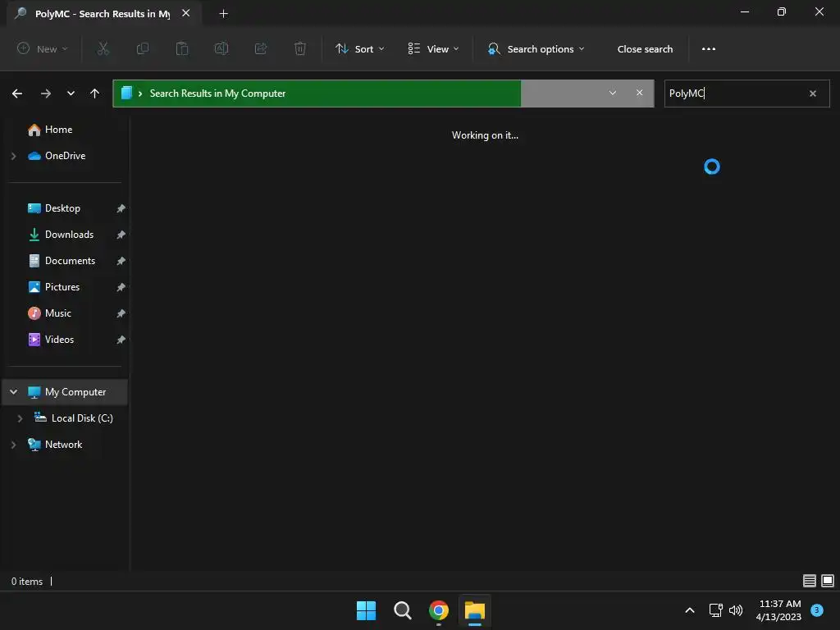Expand the address bar history dropdown
The width and height of the screenshot is (840, 630).
tap(612, 93)
